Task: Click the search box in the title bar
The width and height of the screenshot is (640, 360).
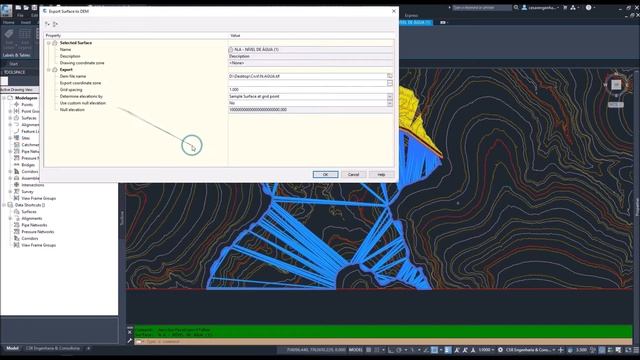Action: [482, 7]
